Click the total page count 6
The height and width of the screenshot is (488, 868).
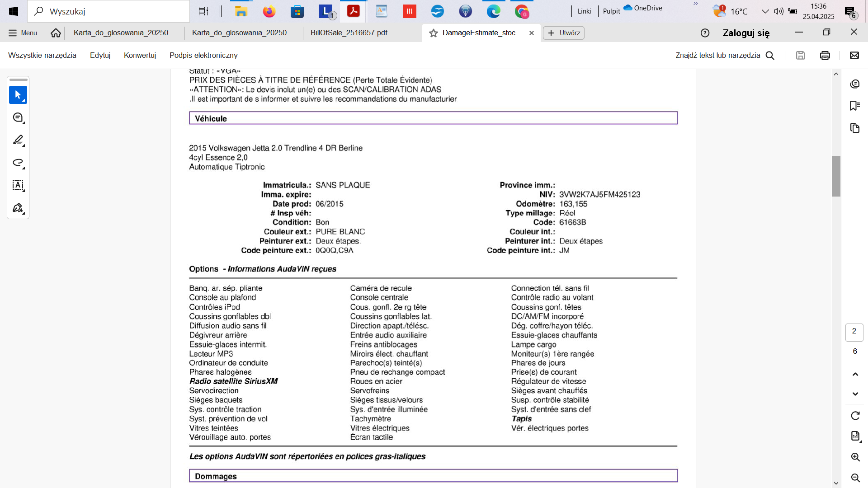(854, 352)
